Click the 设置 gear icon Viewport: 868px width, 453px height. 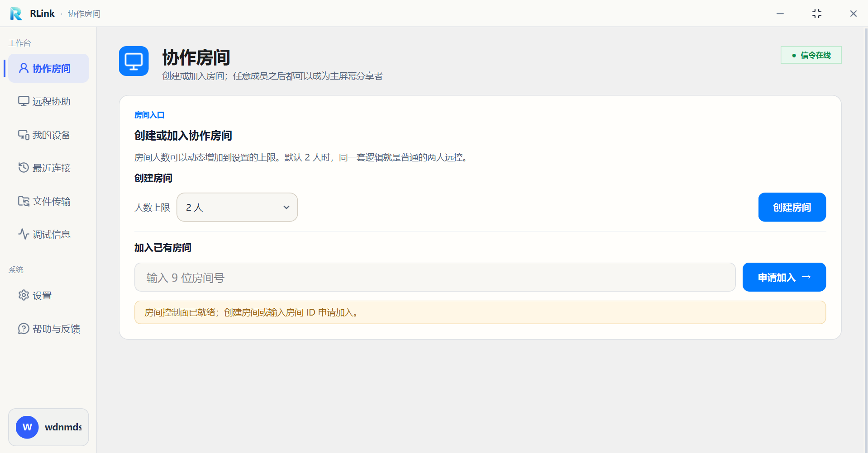(x=24, y=295)
